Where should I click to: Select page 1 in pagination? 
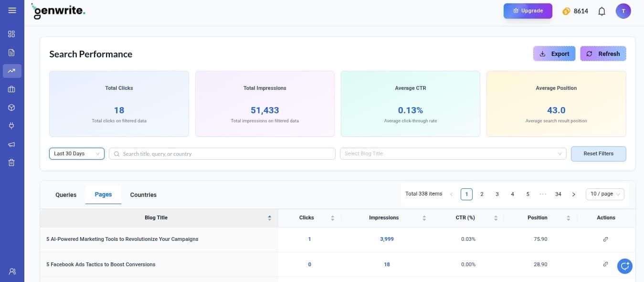point(467,194)
